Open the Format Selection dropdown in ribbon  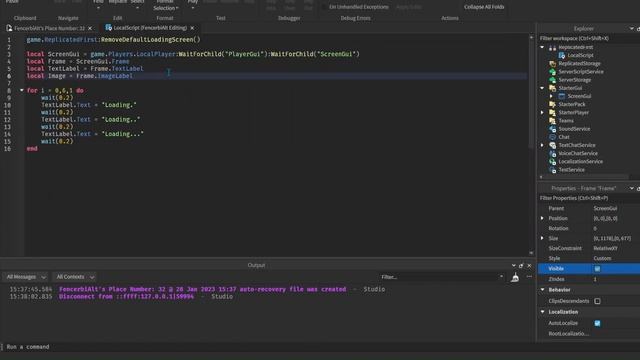point(166,6)
